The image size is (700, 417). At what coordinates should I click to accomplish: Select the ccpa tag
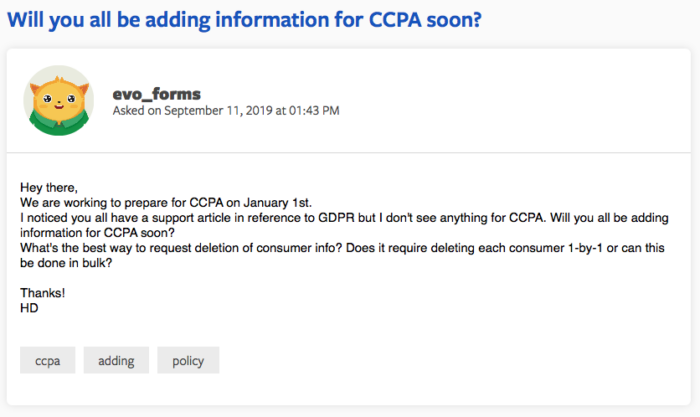point(48,360)
